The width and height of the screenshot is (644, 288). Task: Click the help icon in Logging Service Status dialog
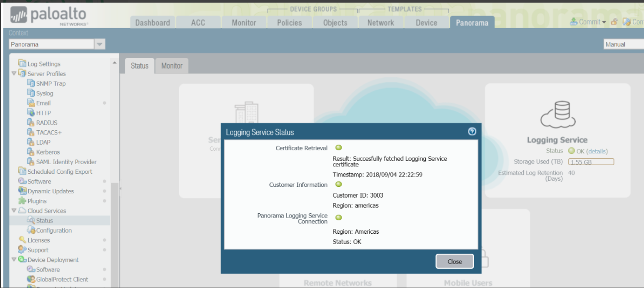click(x=472, y=132)
